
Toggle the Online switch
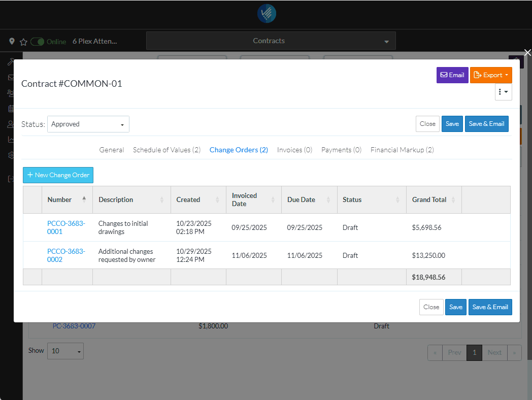click(38, 42)
